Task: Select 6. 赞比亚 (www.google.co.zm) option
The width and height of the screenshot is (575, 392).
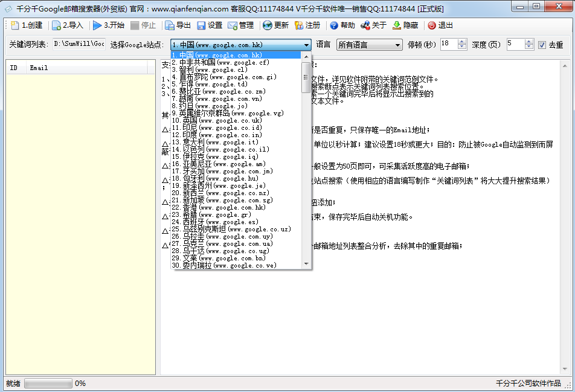Action: point(236,91)
